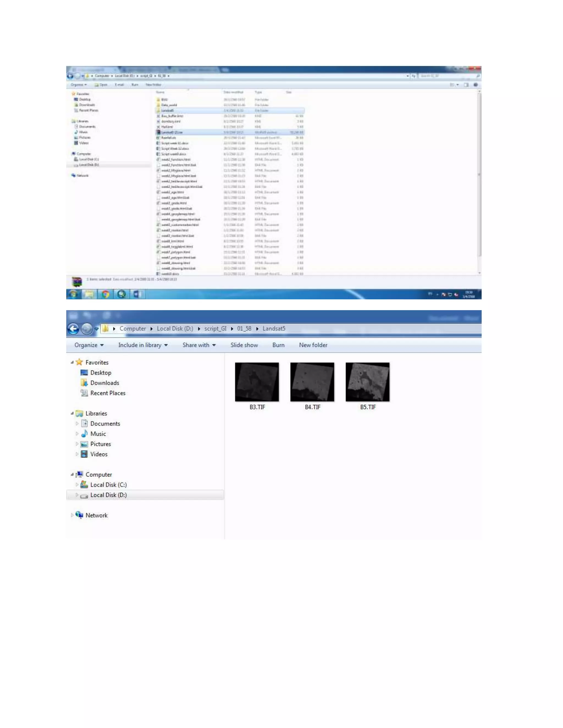Go to Desktop in Favorites

(100, 373)
